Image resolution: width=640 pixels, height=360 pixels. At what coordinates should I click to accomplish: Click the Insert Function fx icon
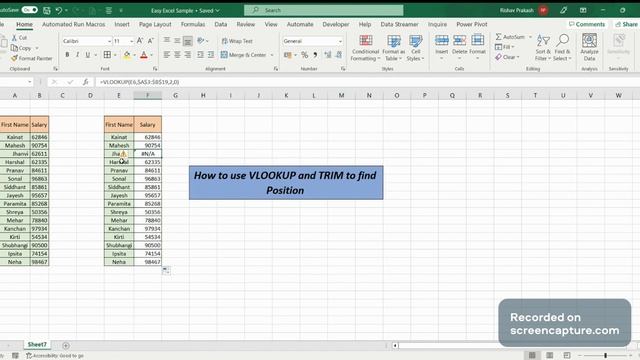(85, 82)
